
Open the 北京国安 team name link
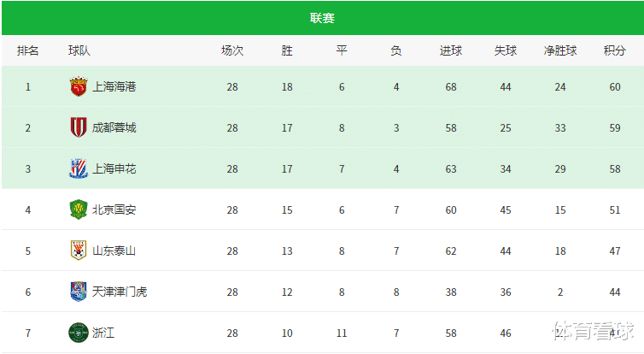[114, 209]
